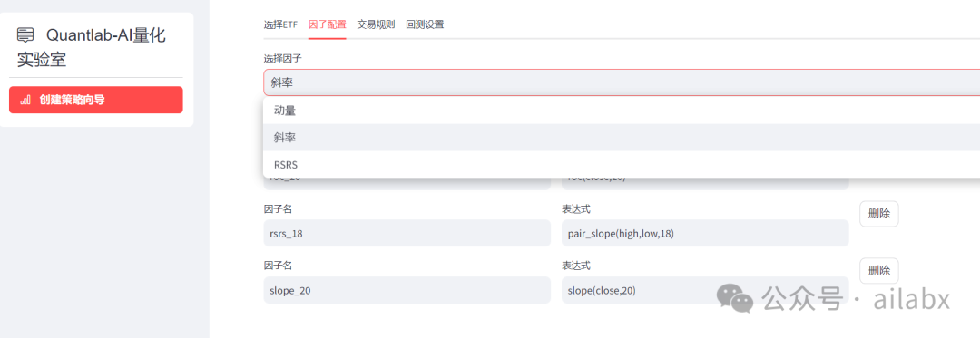Choose RSRS from the factor dropdown list

coord(622,165)
